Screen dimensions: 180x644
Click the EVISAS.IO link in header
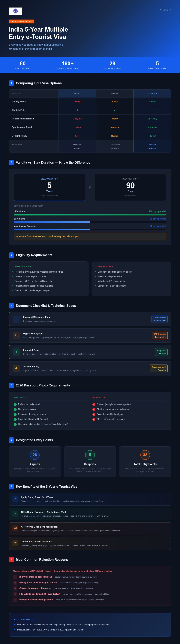pos(165,10)
